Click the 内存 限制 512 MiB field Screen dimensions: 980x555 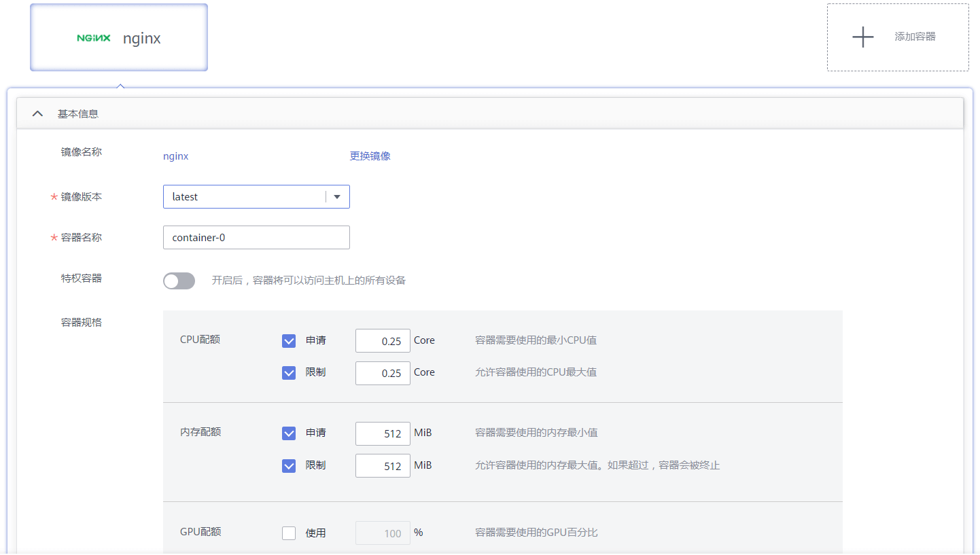click(383, 466)
